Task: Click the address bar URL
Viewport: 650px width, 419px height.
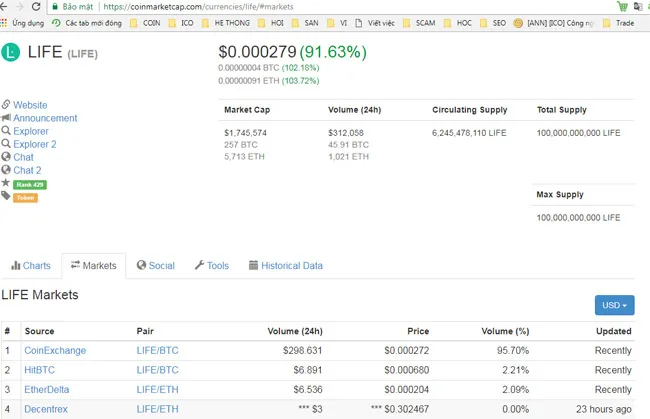Action: tap(198, 7)
